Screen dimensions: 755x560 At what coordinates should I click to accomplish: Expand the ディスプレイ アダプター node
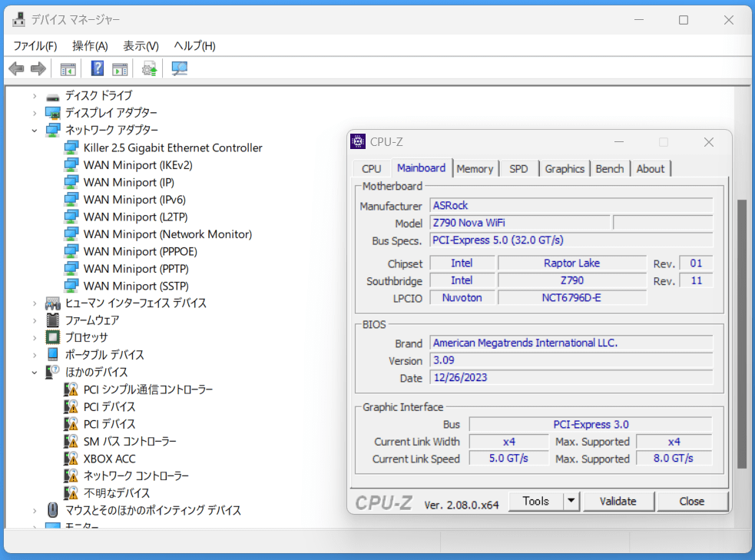tap(35, 113)
